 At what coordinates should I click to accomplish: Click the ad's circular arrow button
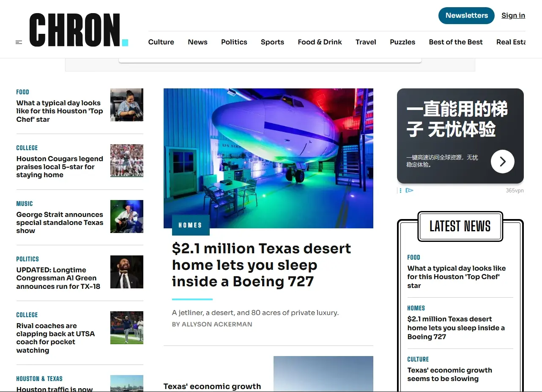point(502,162)
